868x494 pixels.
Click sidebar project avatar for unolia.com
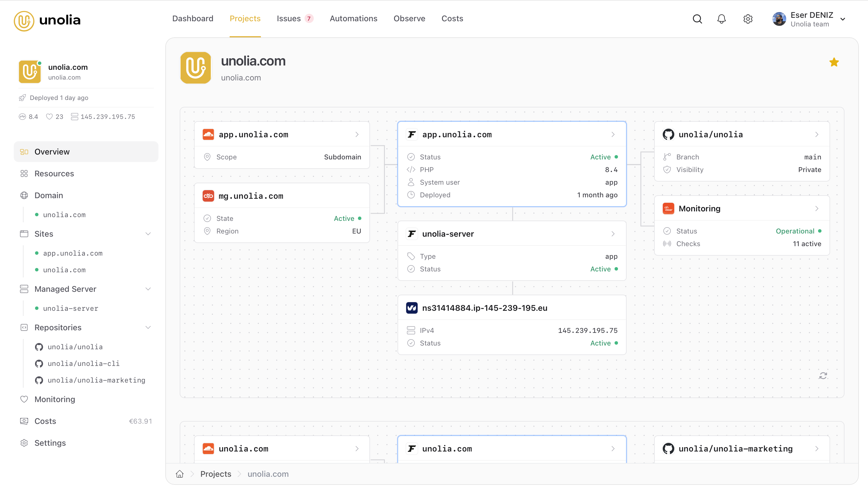[x=30, y=72]
